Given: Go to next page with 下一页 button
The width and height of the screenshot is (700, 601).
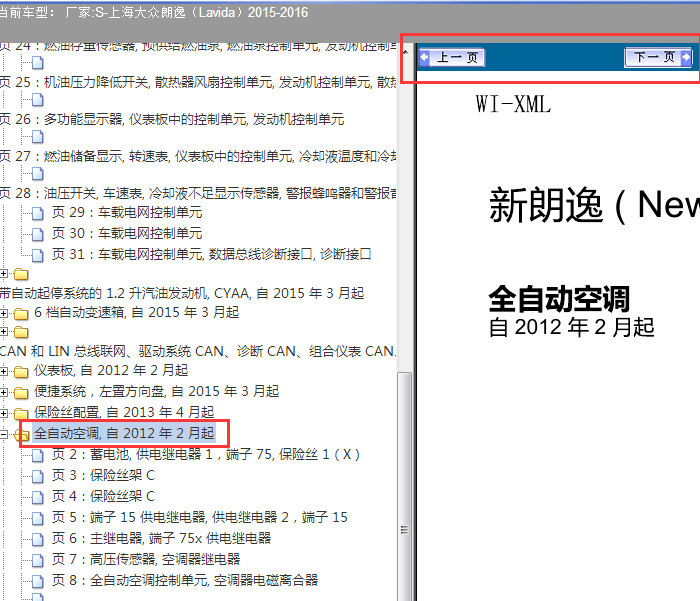Looking at the screenshot, I should point(658,57).
